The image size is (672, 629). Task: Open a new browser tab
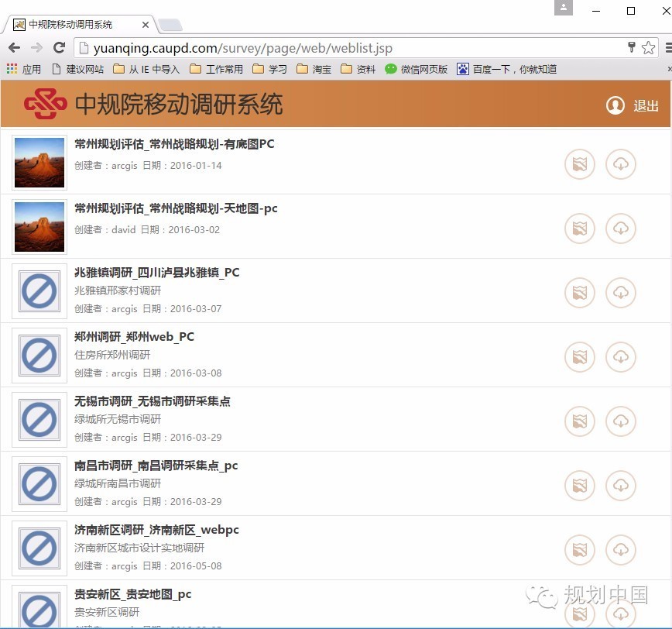170,25
